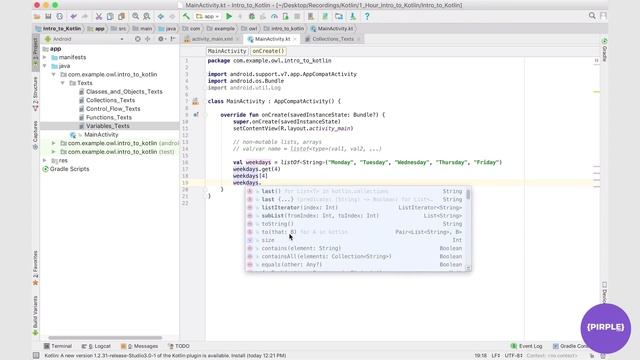The height and width of the screenshot is (360, 640).
Task: Click the Find magnifier icon
Action: (x=136, y=16)
